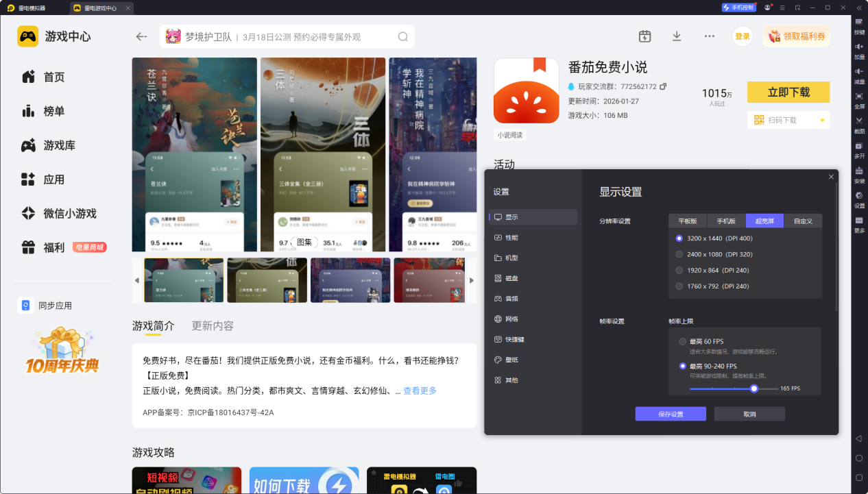
Task: Select 2400 x 1080 (DPI 320) resolution
Action: [x=679, y=254]
